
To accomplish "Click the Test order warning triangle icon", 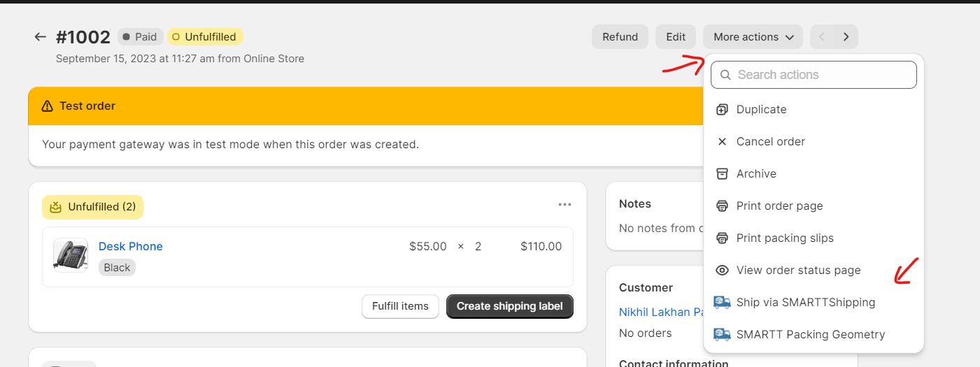I will (47, 106).
